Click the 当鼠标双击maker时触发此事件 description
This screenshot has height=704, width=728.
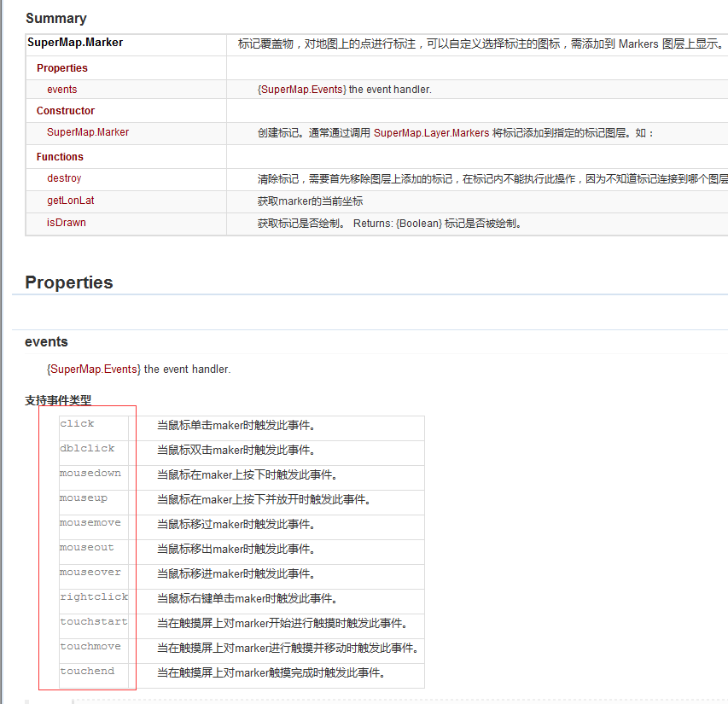click(x=236, y=451)
